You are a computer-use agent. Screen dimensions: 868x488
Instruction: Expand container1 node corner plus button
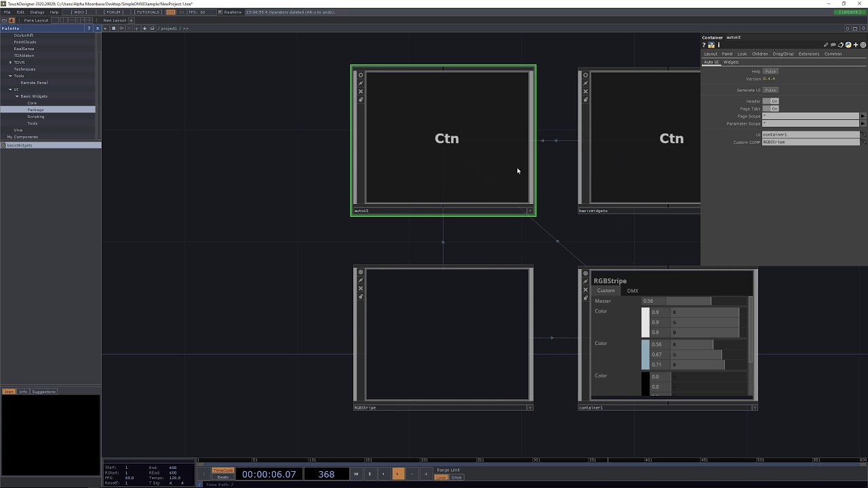[755, 407]
